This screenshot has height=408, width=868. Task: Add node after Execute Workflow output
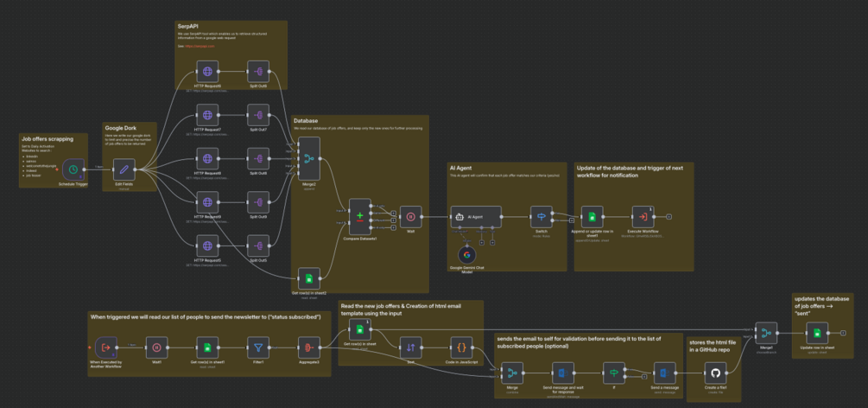(x=668, y=217)
